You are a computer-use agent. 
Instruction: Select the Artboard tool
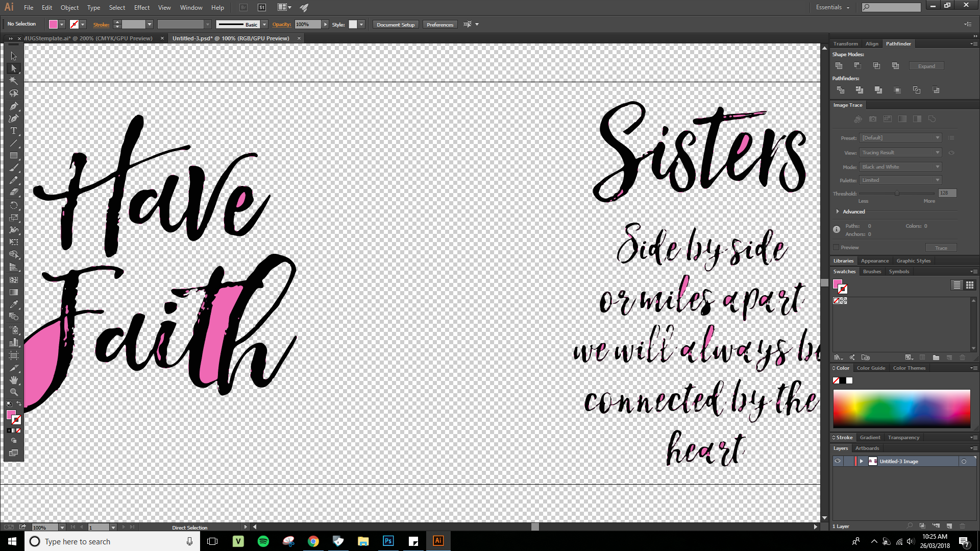(x=14, y=355)
